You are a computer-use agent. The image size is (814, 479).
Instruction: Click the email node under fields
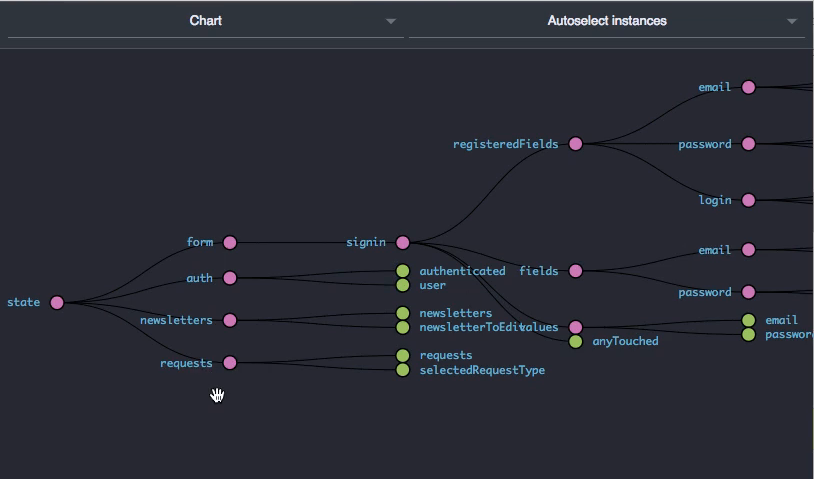[748, 250]
